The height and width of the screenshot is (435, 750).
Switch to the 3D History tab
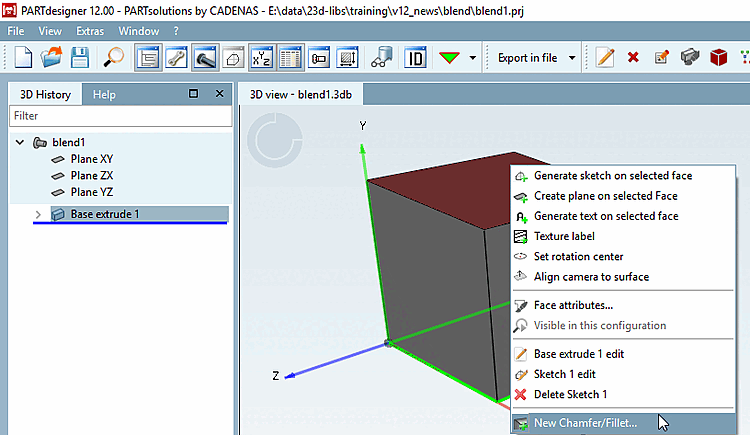(x=45, y=95)
